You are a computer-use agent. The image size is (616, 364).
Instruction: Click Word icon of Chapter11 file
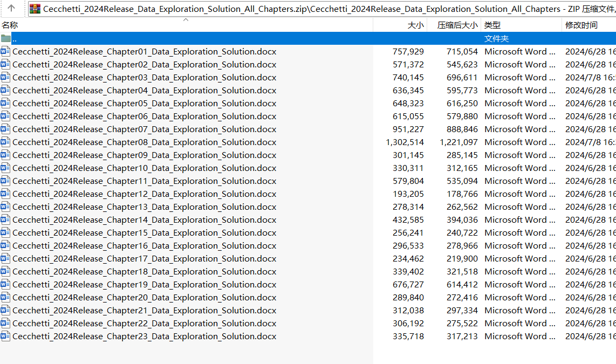(5, 181)
